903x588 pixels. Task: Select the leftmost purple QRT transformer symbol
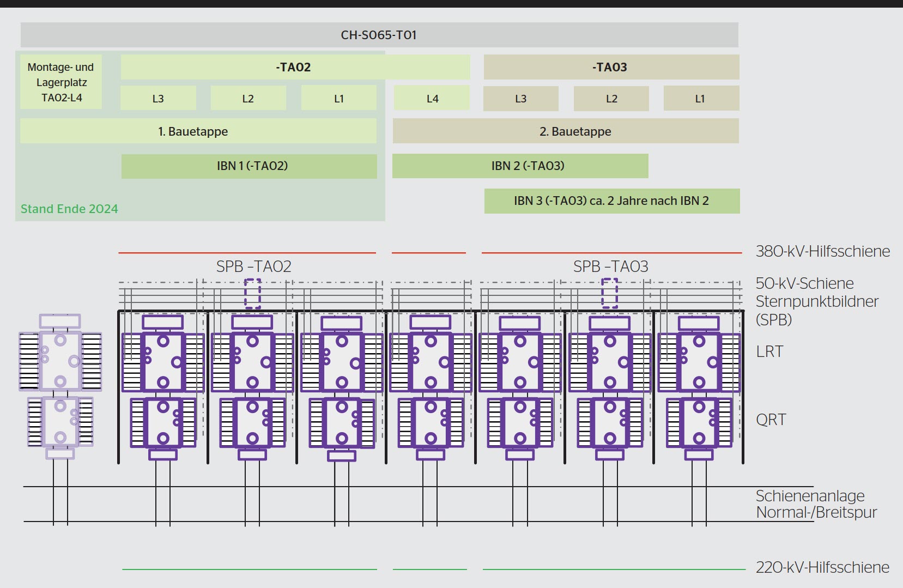(x=163, y=423)
